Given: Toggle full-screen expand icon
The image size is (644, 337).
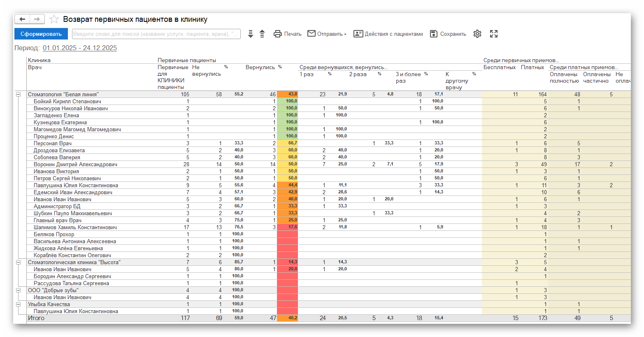Looking at the screenshot, I should point(494,34).
